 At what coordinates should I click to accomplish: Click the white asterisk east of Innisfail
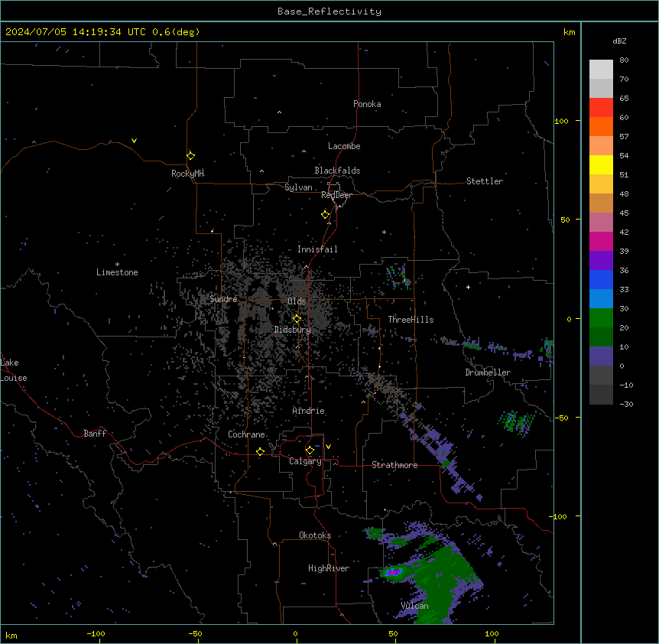pyautogui.click(x=384, y=232)
